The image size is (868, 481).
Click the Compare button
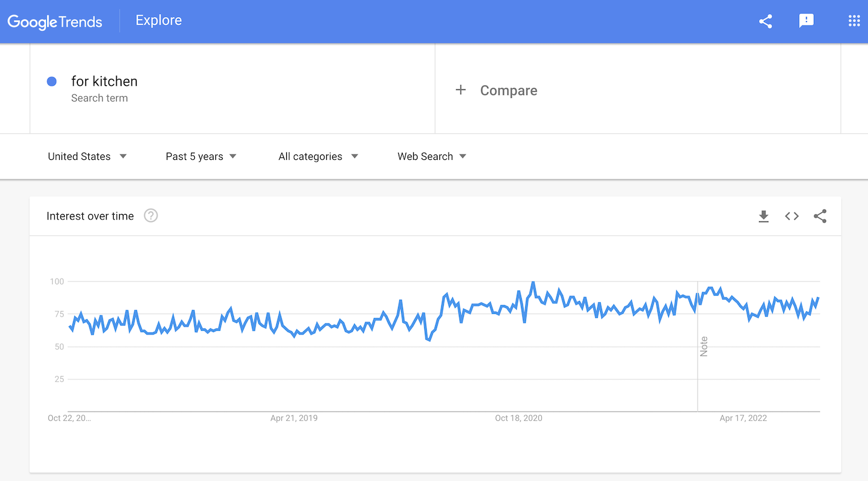pos(508,91)
